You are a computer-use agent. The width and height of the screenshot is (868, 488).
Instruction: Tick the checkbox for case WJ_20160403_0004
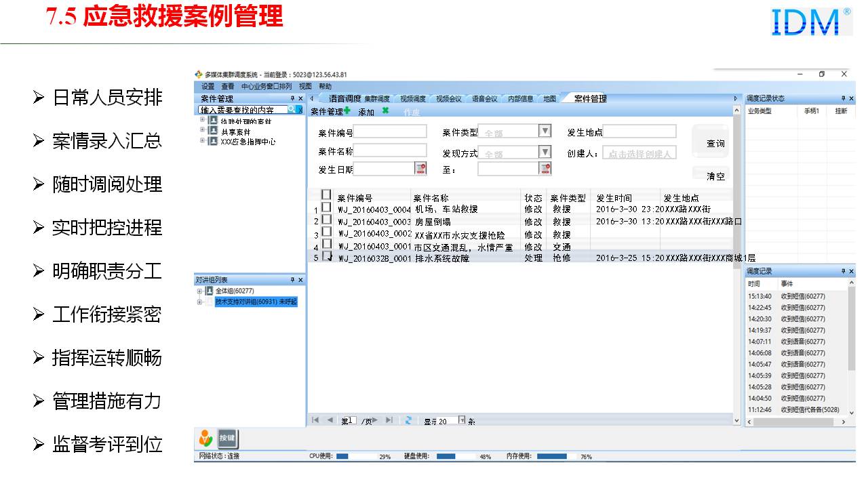(x=326, y=209)
